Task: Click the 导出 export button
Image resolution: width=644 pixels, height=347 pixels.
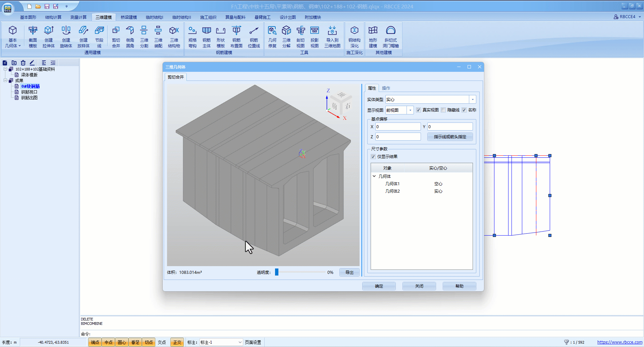Action: pyautogui.click(x=349, y=272)
